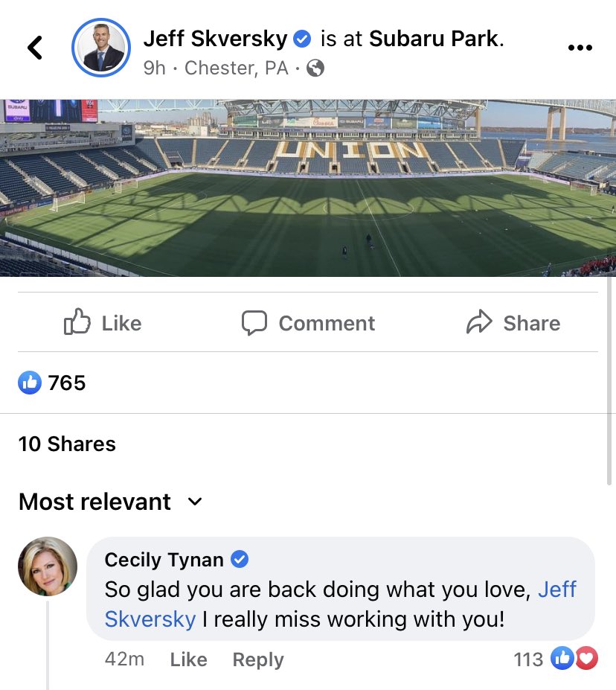Open the stadium photo
The image size is (616, 690).
[308, 188]
